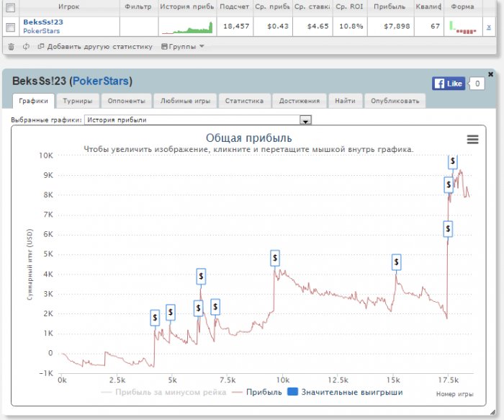The width and height of the screenshot is (504, 420).
Task: Click the Facebook Like button
Action: point(449,84)
